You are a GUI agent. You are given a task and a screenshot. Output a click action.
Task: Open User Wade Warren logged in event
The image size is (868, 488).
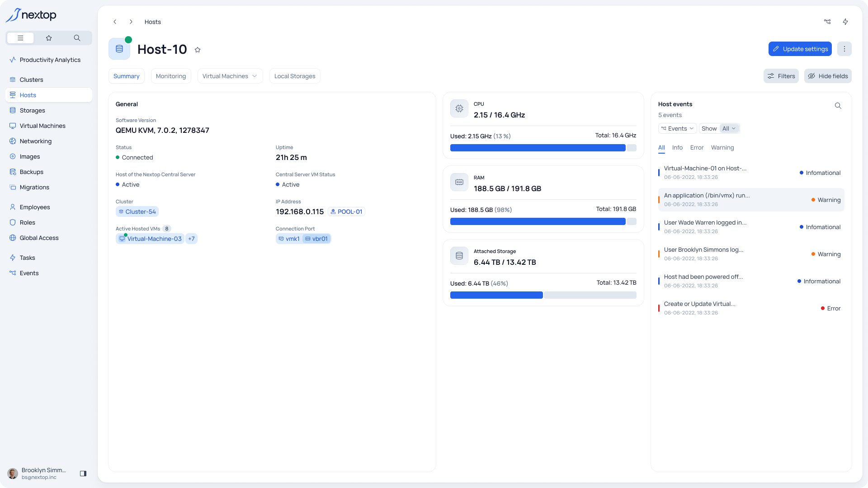point(751,227)
